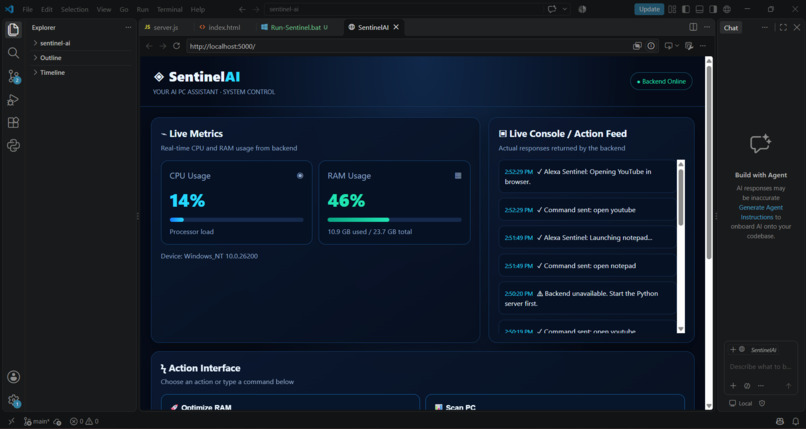
Task: Open the Explorer view in activity bar
Action: coord(13,30)
